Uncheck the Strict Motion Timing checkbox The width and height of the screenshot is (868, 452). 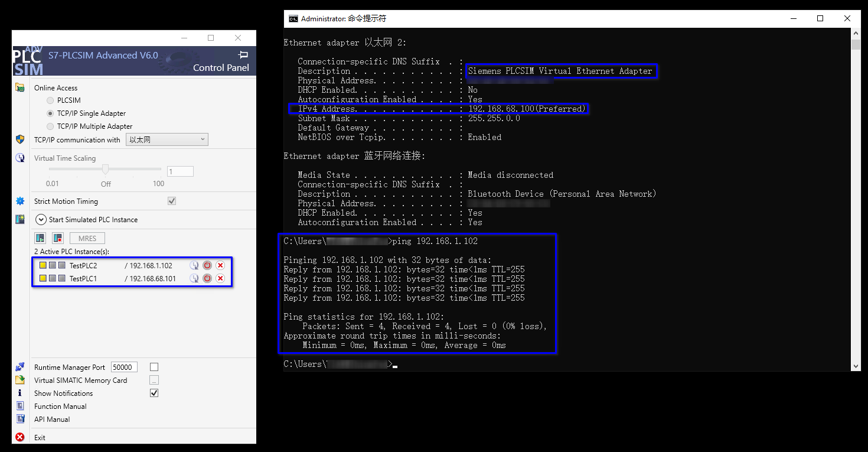171,201
